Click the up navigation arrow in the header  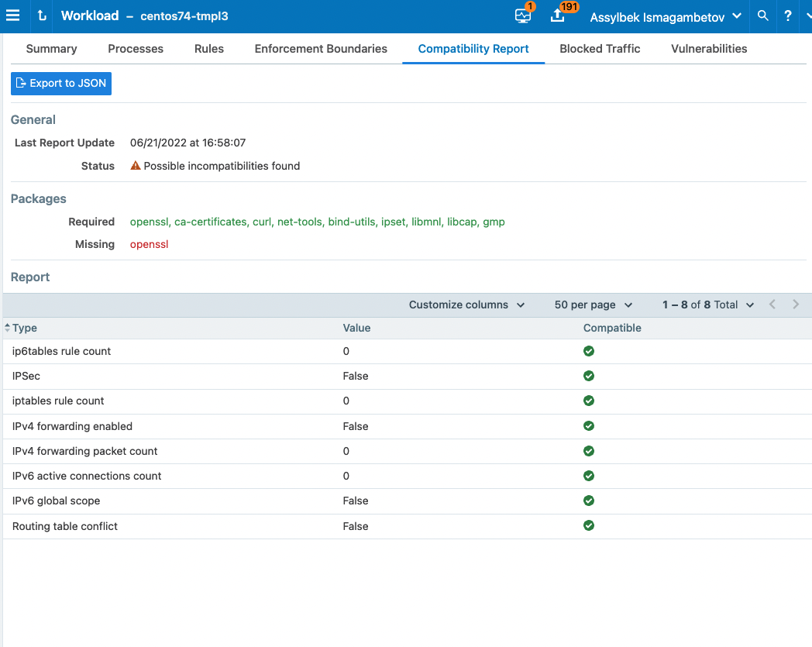[41, 16]
